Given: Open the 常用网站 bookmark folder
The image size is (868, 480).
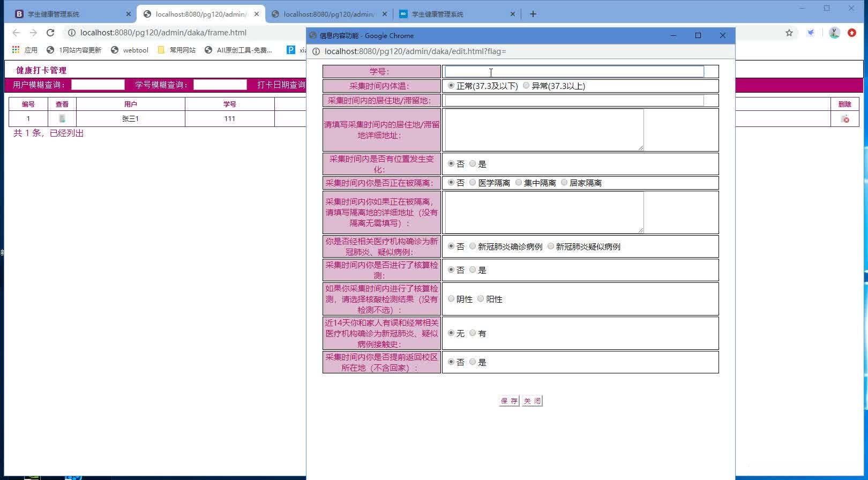Looking at the screenshot, I should coord(177,50).
